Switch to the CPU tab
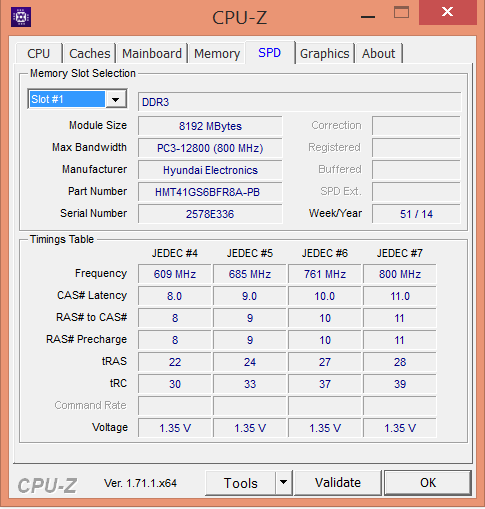485x509 pixels. pyautogui.click(x=39, y=53)
